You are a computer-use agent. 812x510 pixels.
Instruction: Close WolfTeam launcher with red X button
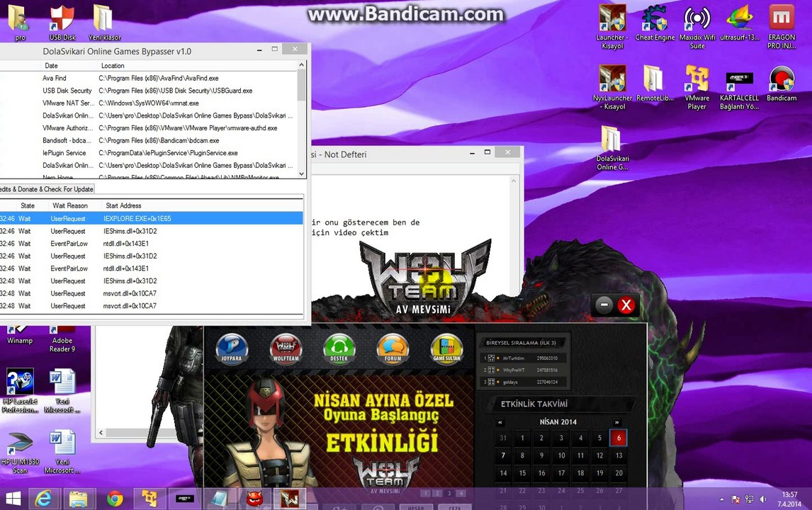click(x=626, y=305)
